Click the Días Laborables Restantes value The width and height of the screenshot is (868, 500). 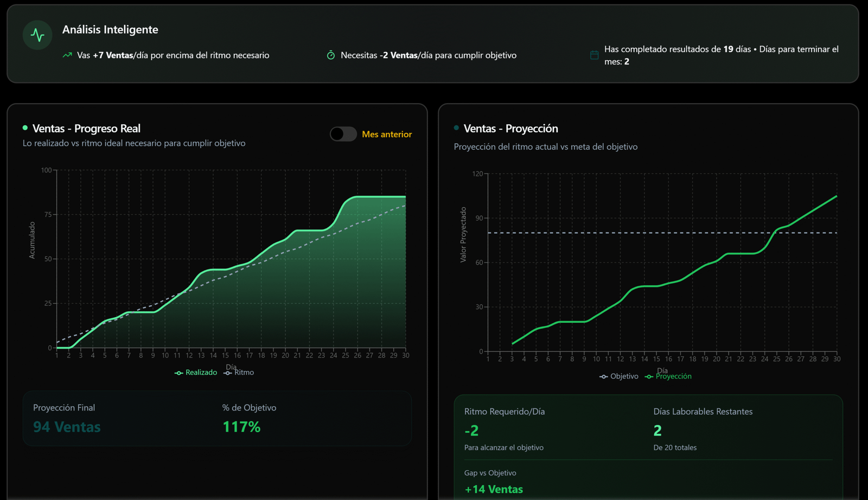pos(658,431)
